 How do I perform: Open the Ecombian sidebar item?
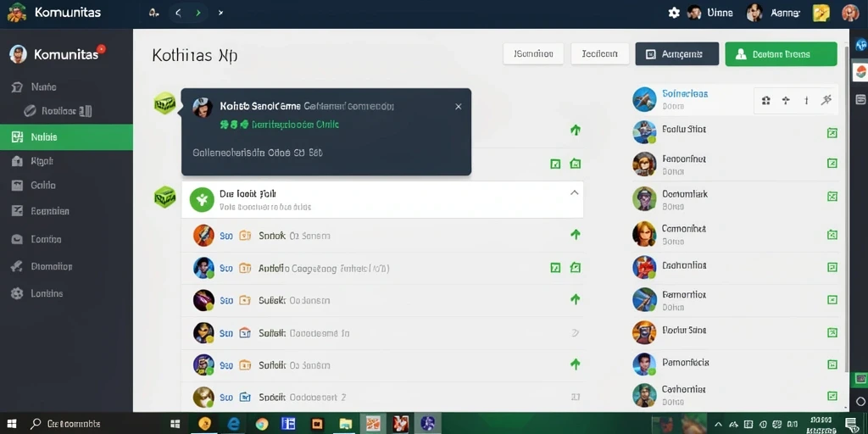66,210
